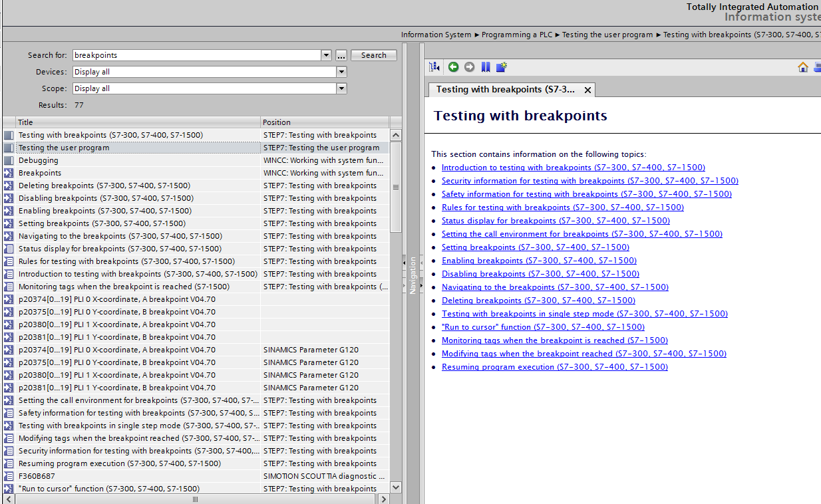This screenshot has height=504, width=821.
Task: Click the Search button
Action: tap(374, 55)
